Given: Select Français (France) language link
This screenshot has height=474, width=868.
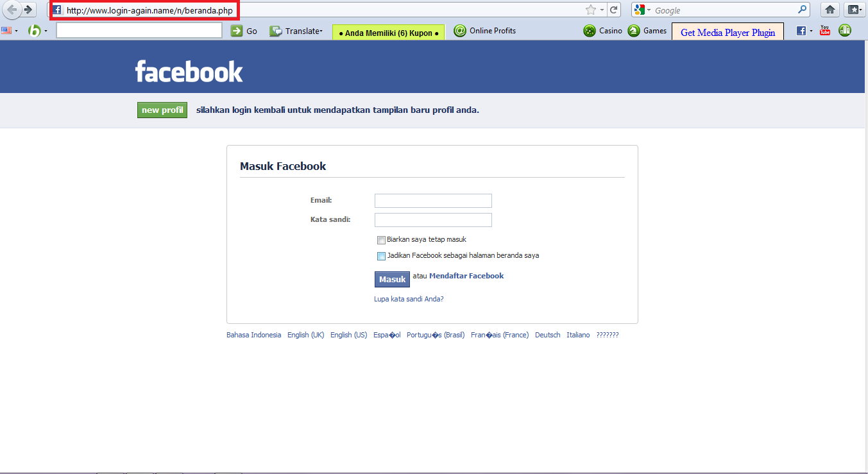Looking at the screenshot, I should tap(500, 335).
